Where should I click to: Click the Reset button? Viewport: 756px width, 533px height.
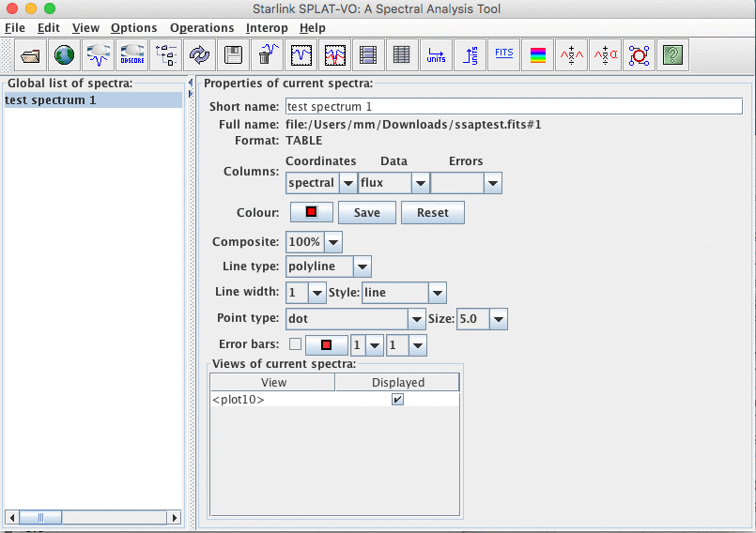coord(433,212)
